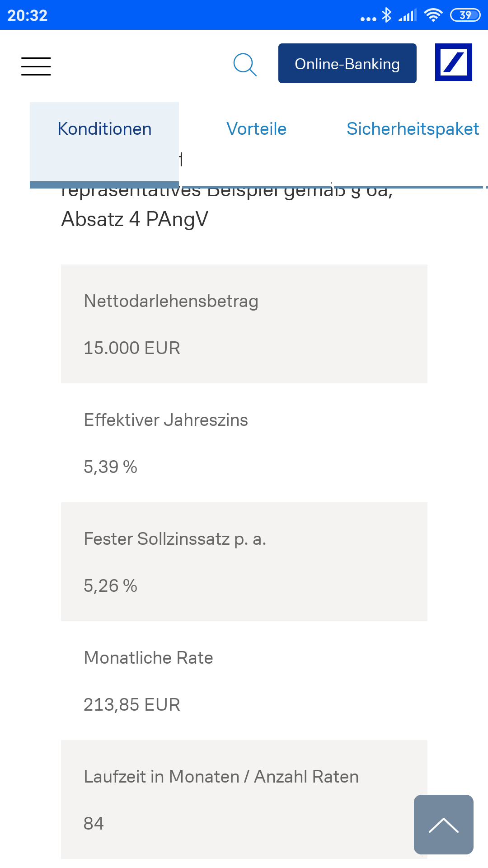
Task: Tap the Effektiver Jahreszins 5,39 % row
Action: [244, 443]
